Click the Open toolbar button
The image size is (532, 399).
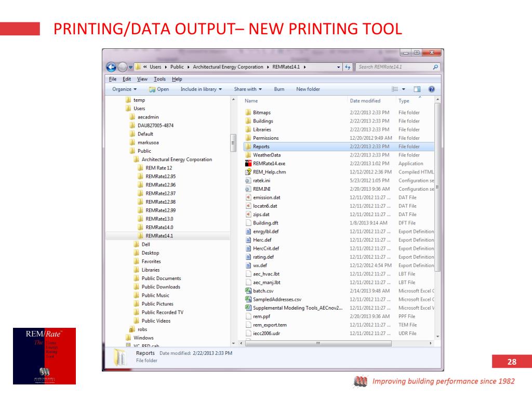coord(159,89)
